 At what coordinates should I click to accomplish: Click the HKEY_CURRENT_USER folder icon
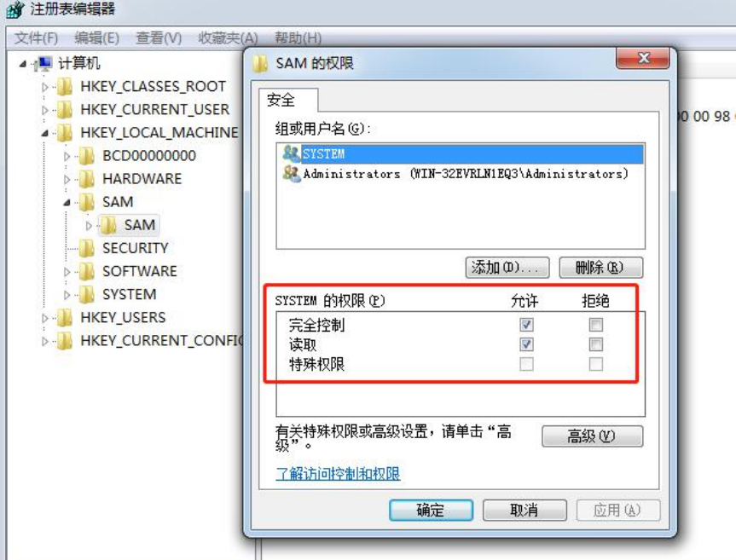(x=65, y=110)
